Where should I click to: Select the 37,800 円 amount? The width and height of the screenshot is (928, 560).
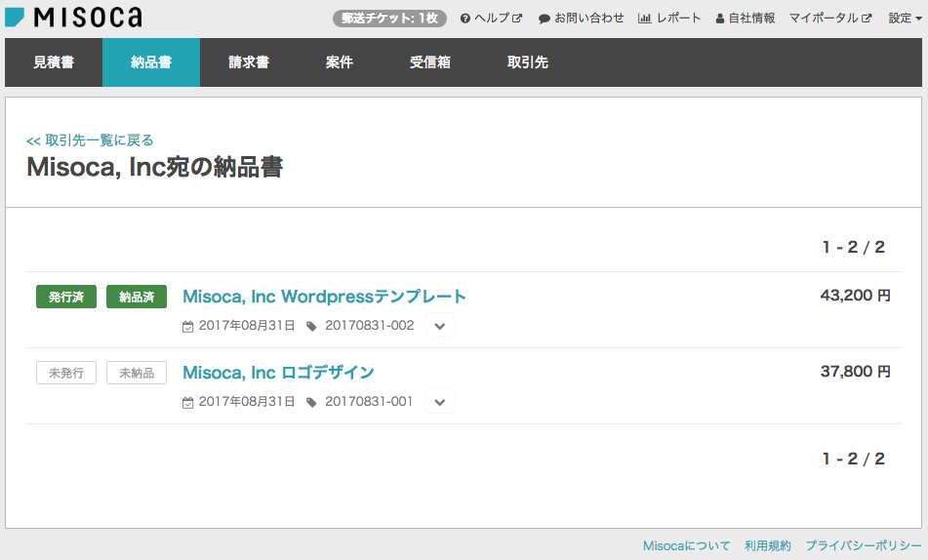tap(855, 372)
